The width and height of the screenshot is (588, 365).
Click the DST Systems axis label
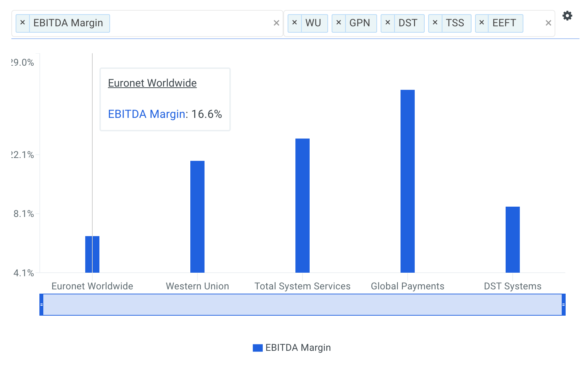click(x=513, y=286)
